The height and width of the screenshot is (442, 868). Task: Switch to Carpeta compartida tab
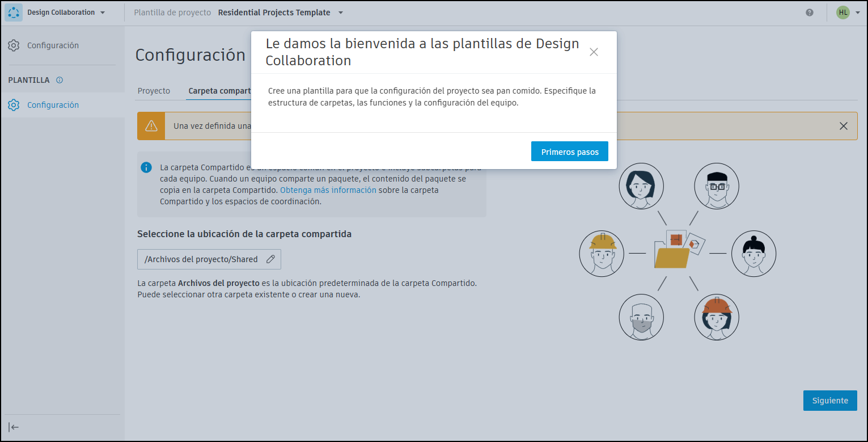click(219, 91)
